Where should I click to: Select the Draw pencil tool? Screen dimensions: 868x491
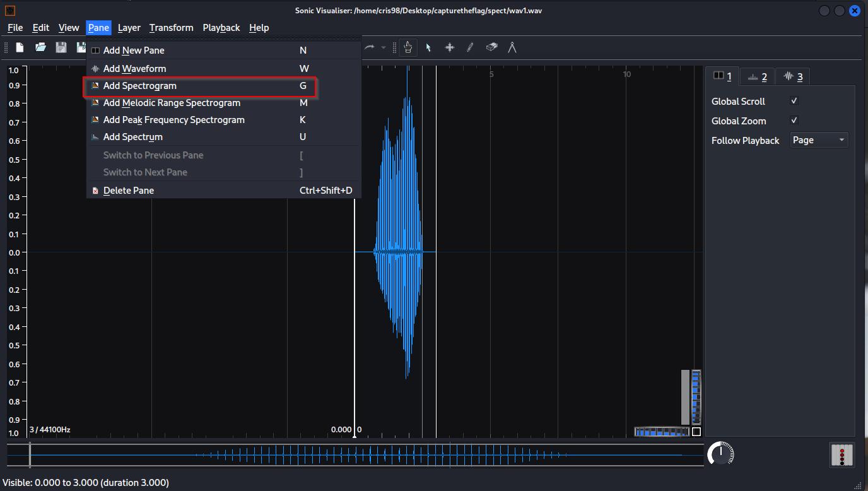(470, 47)
